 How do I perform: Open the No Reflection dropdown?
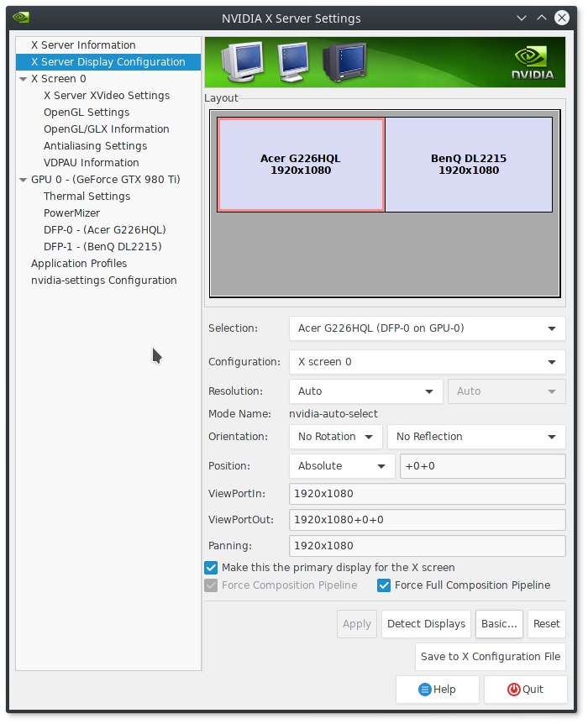476,437
